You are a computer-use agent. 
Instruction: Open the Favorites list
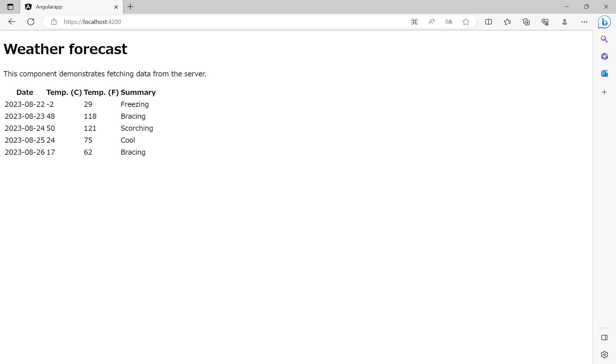click(x=507, y=22)
